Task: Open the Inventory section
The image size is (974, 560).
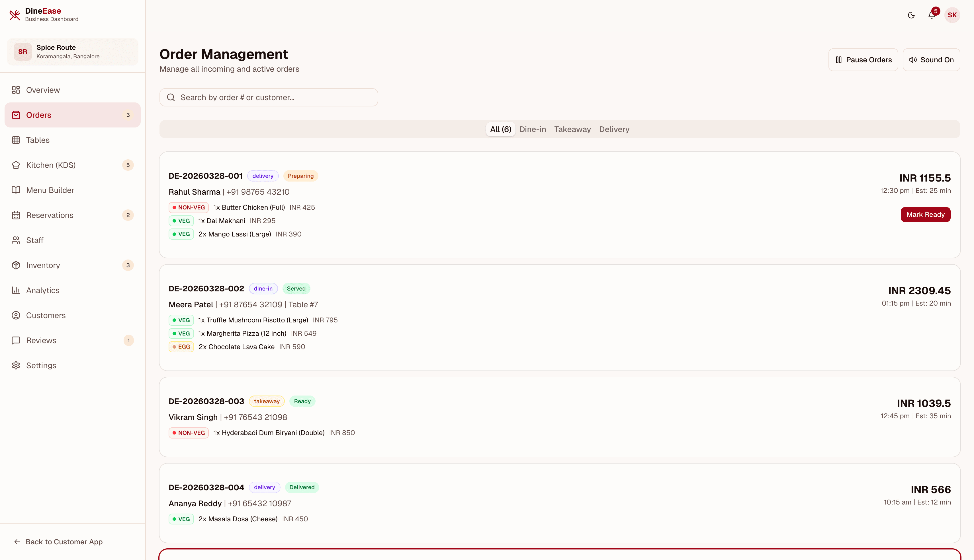Action: 43,265
